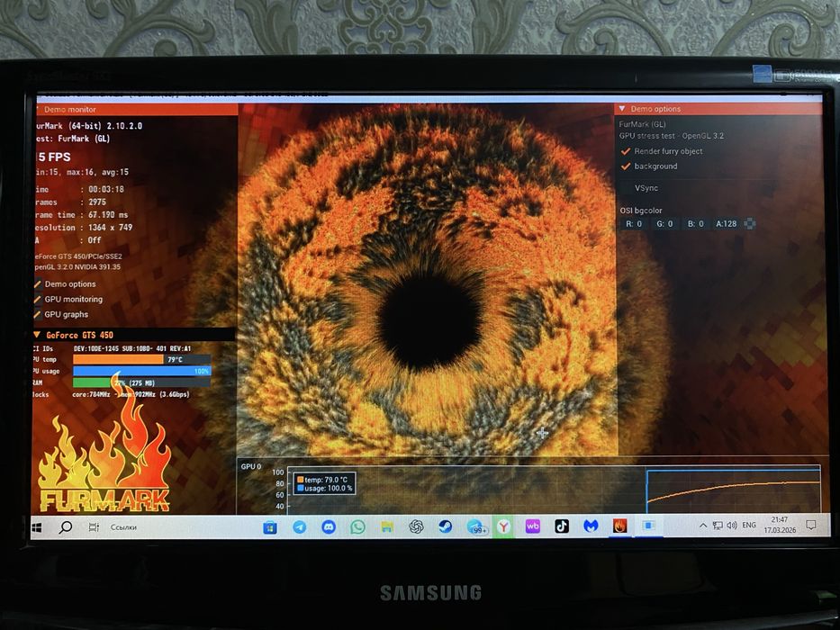Open Yandex Browser from the taskbar
This screenshot has height=630, width=840.
pyautogui.click(x=503, y=527)
